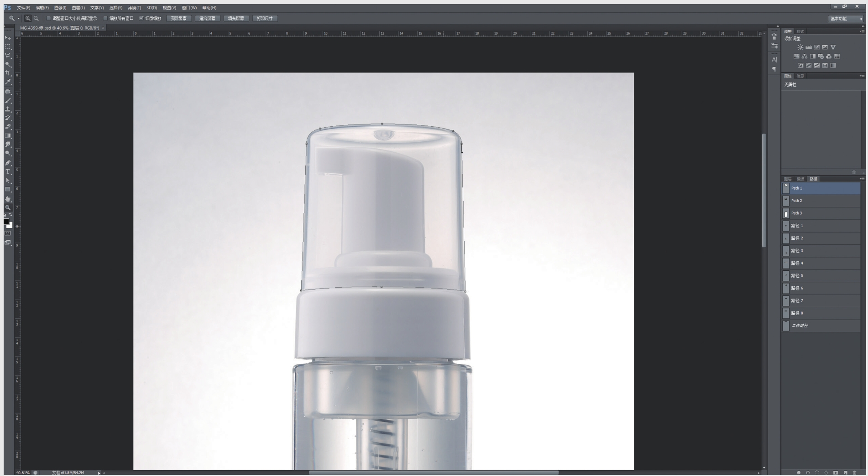Image resolution: width=868 pixels, height=476 pixels.
Task: Open the Paragraph panel icon
Action: pyautogui.click(x=774, y=69)
